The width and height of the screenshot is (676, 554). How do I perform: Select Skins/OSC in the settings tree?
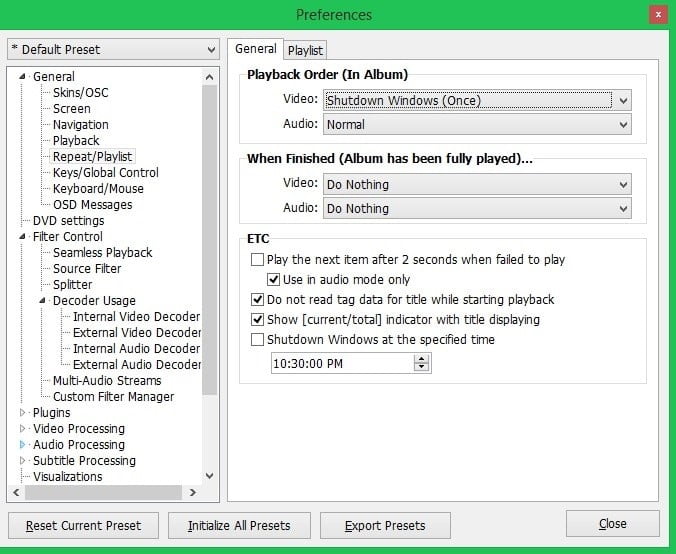click(80, 93)
